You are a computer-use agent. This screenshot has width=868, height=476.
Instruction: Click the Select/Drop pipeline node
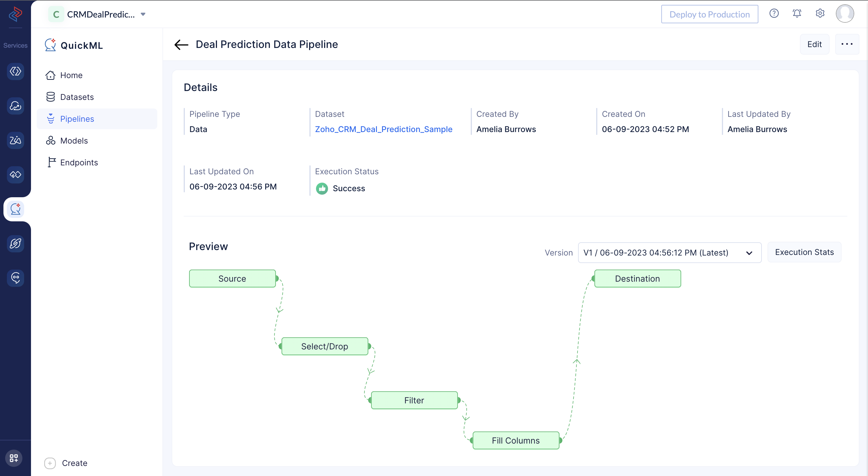[x=325, y=346]
